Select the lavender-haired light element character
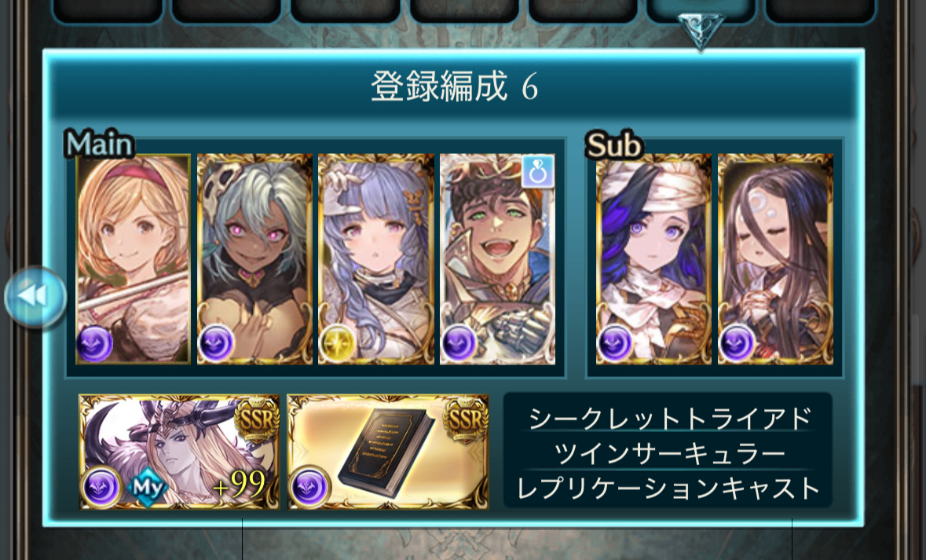The height and width of the screenshot is (560, 926). click(x=376, y=258)
